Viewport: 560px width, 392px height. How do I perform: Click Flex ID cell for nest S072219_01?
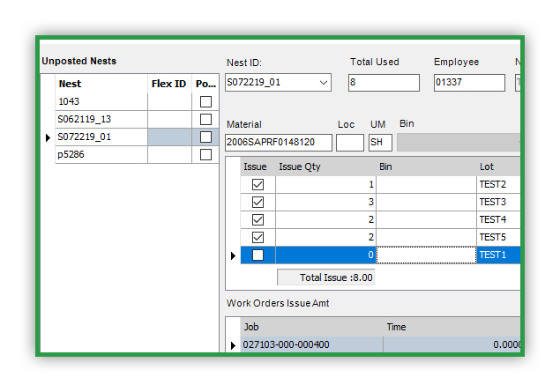pos(169,137)
